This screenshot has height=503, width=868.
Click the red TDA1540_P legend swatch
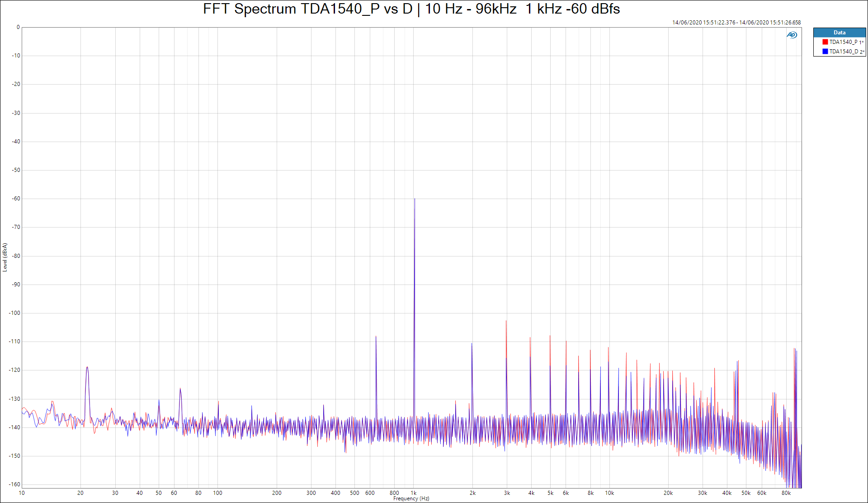(825, 42)
